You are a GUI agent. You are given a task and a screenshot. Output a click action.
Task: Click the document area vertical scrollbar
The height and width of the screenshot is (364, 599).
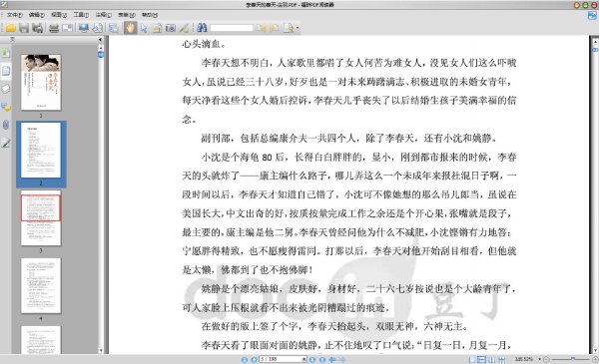(595, 195)
